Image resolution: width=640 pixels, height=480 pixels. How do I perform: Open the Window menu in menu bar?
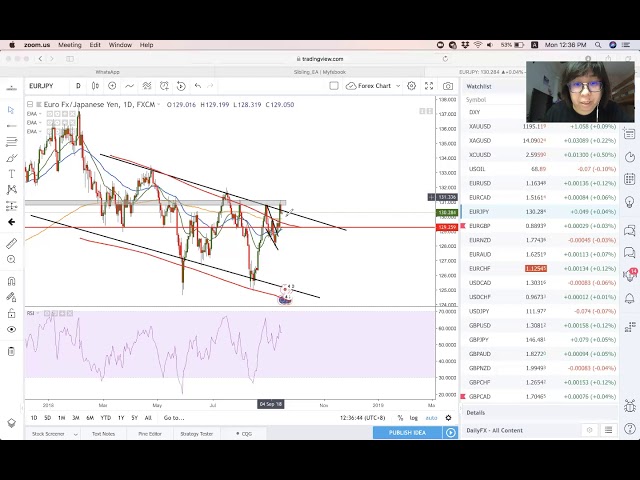120,45
